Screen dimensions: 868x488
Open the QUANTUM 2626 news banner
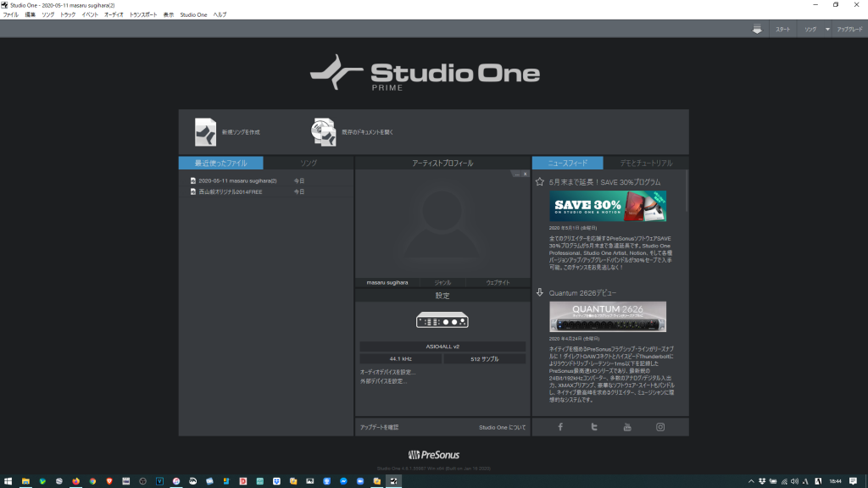click(608, 317)
